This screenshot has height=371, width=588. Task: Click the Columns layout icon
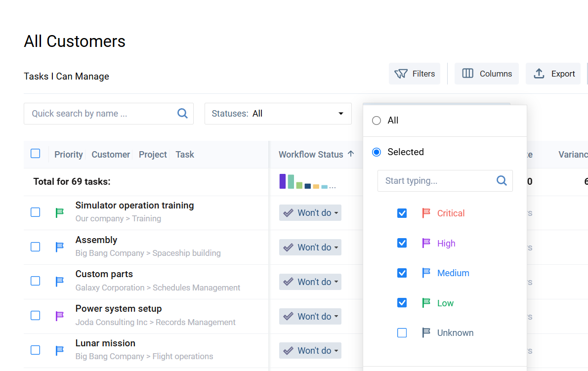[467, 74]
